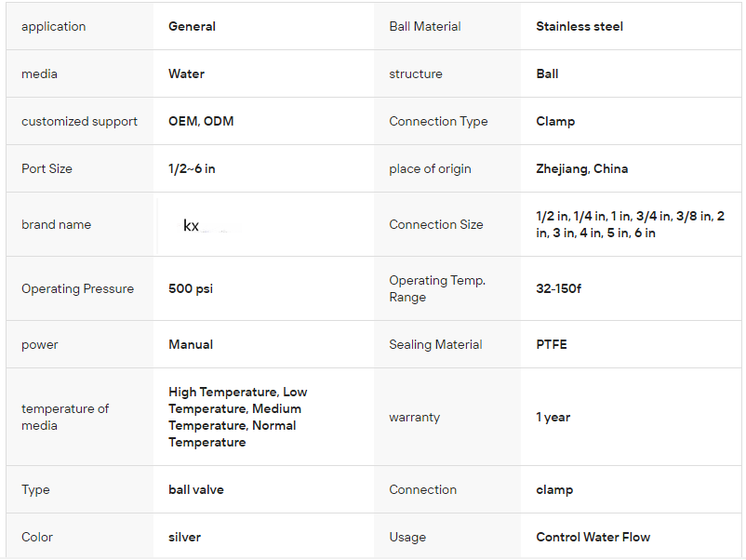
Task: Click the "Control Water Flow" usage value
Action: (x=593, y=538)
